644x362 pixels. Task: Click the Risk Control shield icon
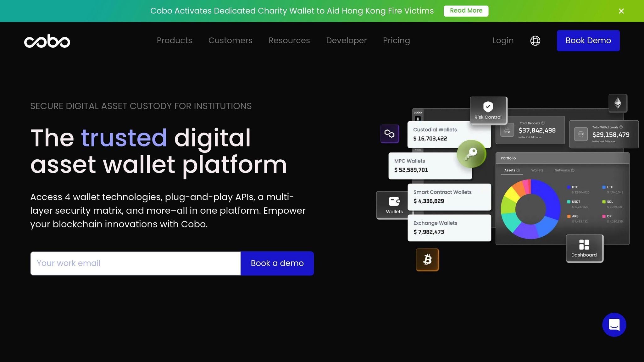[x=488, y=107]
